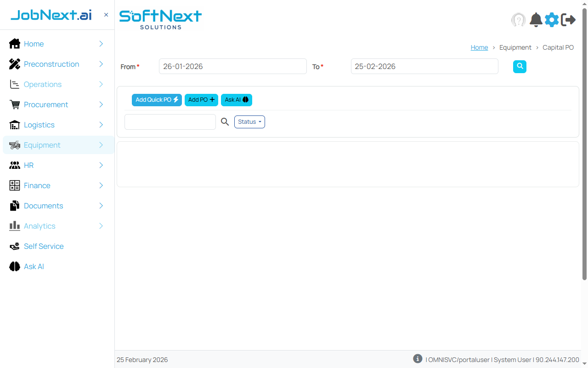Expand the Procurement menu chevron

coord(101,104)
